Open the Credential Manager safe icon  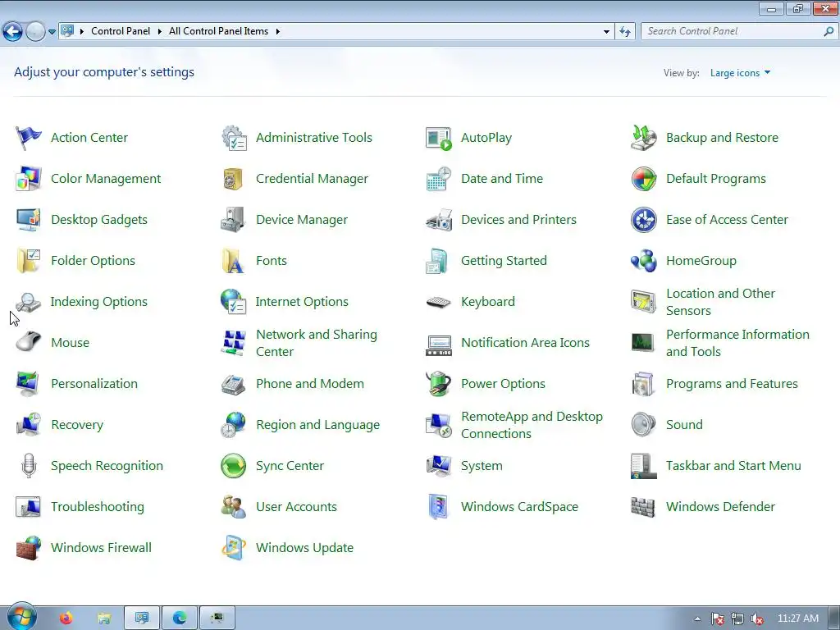coord(233,179)
